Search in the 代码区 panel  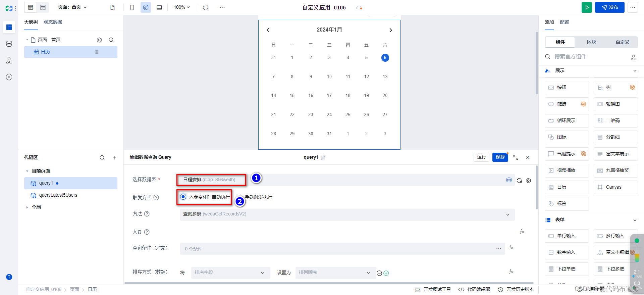102,158
